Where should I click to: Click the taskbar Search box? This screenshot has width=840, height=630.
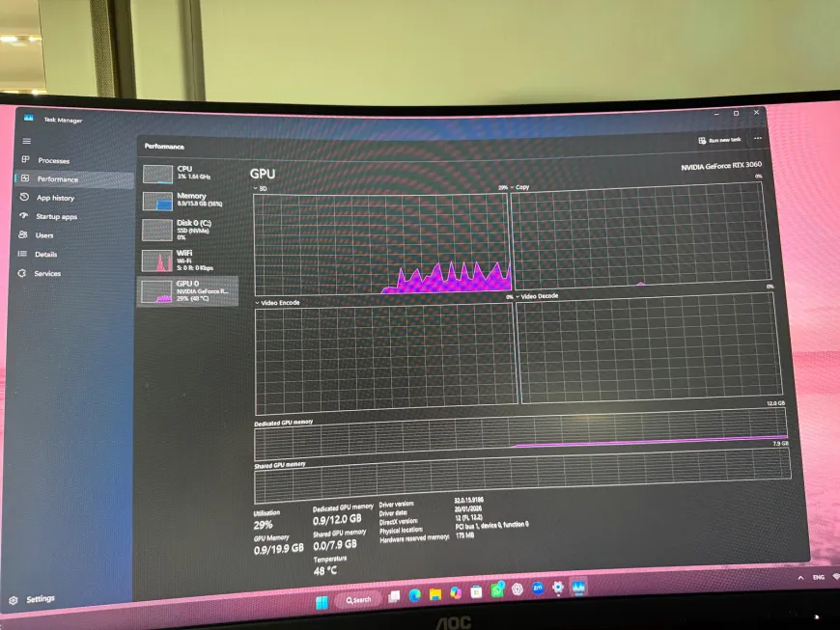click(x=358, y=600)
